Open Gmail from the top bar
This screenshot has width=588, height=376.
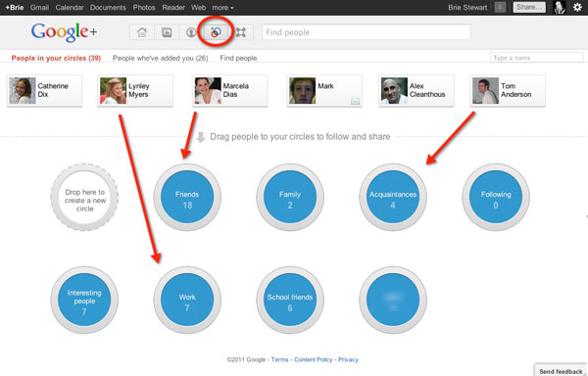click(x=39, y=8)
